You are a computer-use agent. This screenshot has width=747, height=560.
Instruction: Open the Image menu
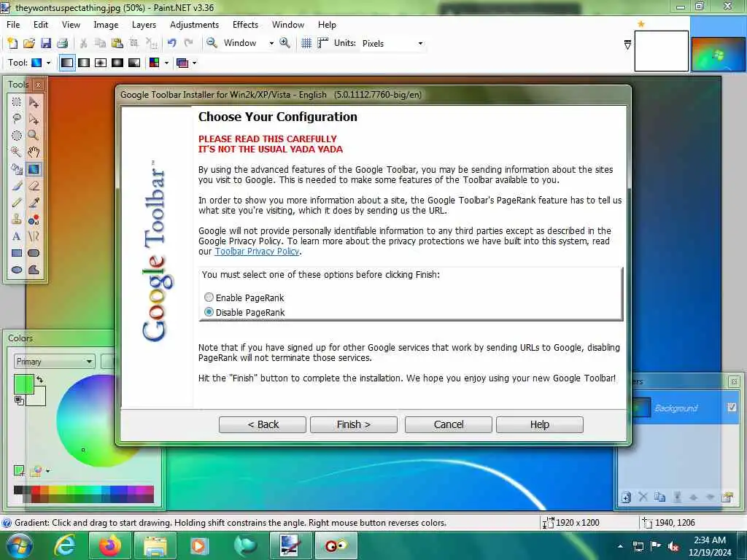point(106,25)
